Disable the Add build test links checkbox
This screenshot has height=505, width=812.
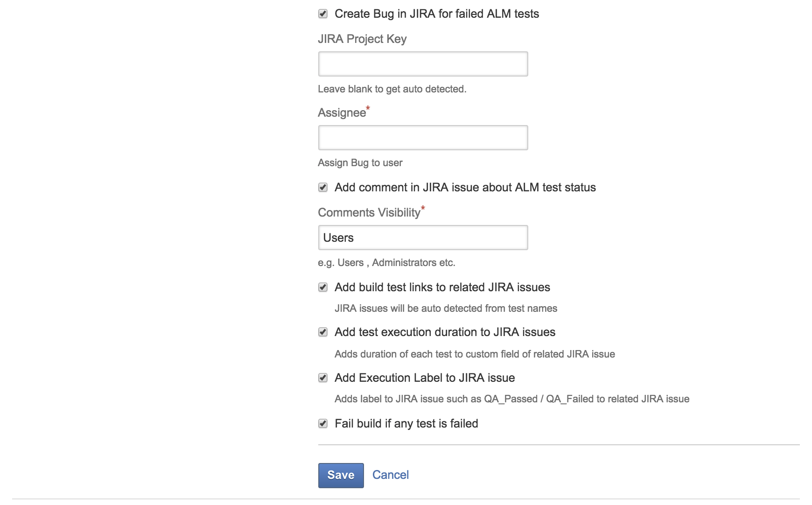(x=323, y=288)
